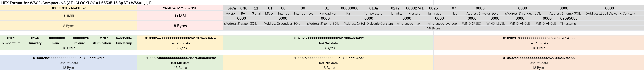Select the last 5th data hex string

pos(69,58)
